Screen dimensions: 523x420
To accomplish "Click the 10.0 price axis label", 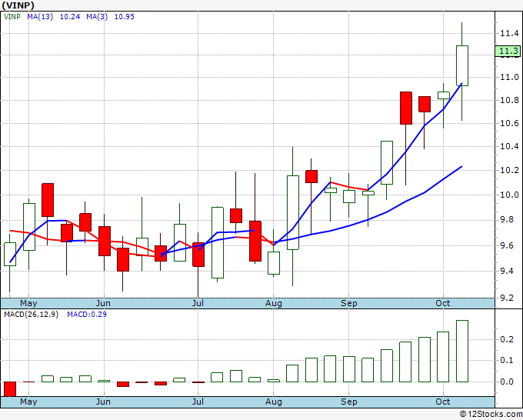I will [509, 195].
